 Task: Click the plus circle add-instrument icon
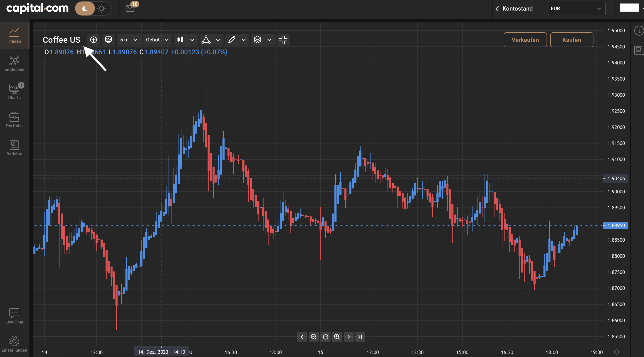tap(94, 40)
